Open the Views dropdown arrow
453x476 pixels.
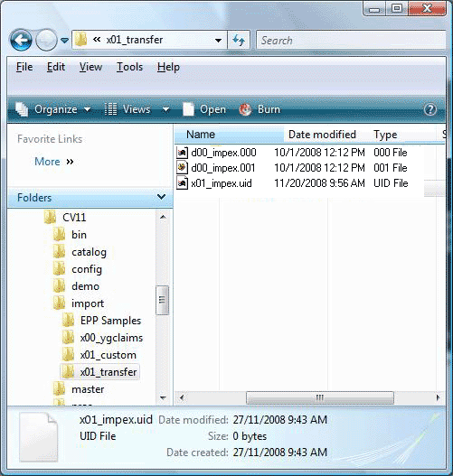(x=165, y=109)
